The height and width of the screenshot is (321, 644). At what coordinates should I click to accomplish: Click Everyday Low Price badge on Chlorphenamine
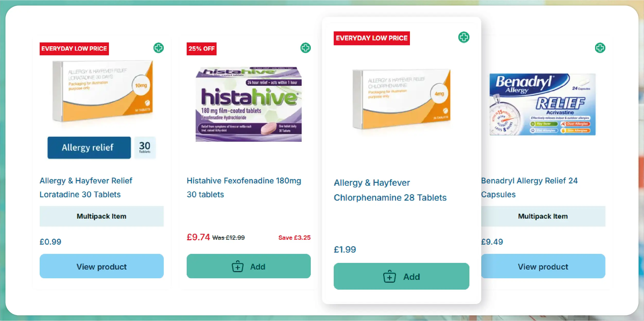pyautogui.click(x=372, y=38)
